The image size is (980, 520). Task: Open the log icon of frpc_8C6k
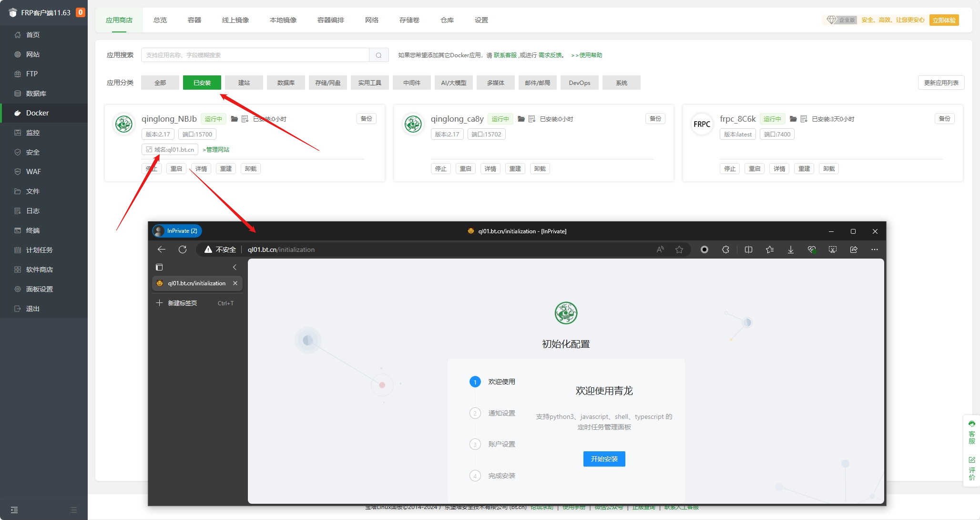pyautogui.click(x=804, y=119)
